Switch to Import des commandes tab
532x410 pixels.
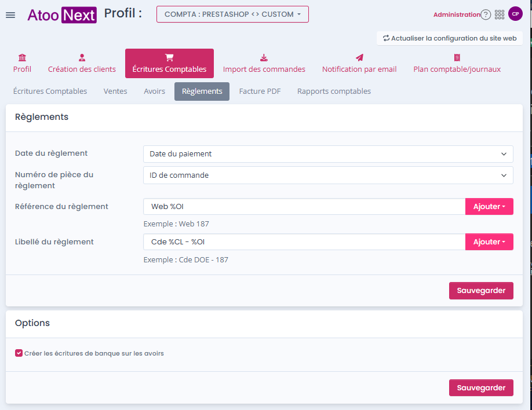coord(264,64)
